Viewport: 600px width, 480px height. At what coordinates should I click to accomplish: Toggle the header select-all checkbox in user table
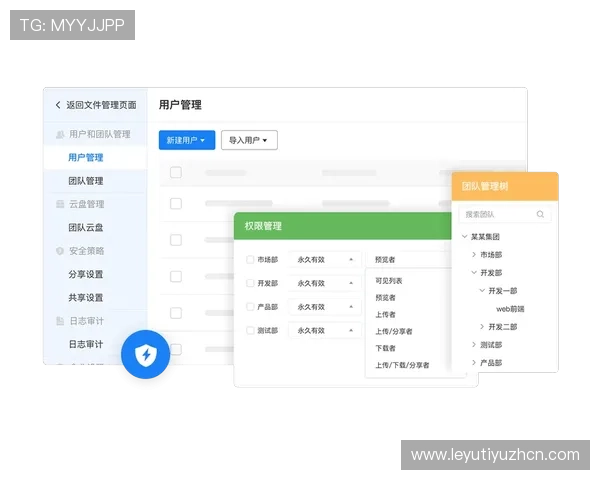[x=176, y=172]
